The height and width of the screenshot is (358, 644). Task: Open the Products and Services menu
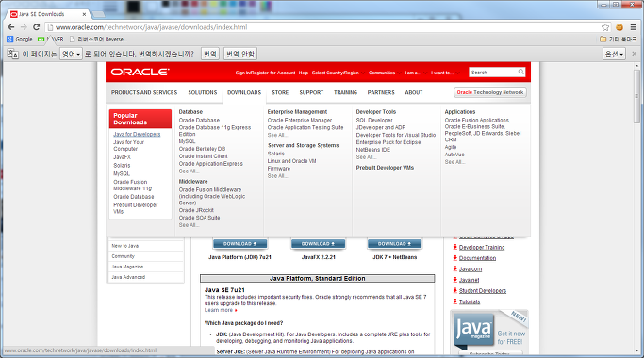tap(144, 92)
